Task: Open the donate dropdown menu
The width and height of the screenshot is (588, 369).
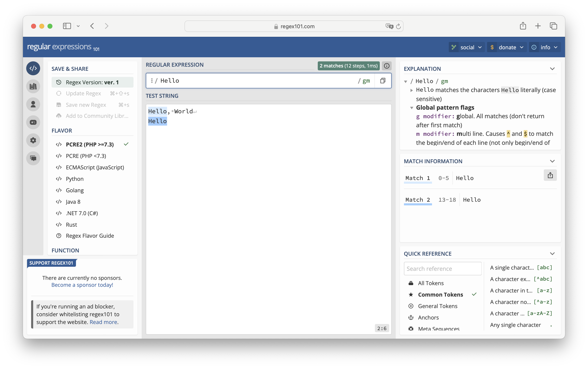Action: pyautogui.click(x=507, y=47)
